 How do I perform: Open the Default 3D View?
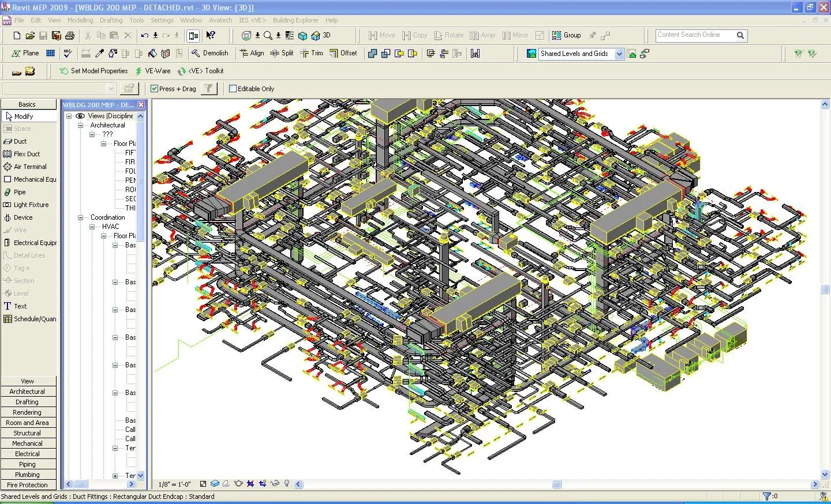point(316,35)
